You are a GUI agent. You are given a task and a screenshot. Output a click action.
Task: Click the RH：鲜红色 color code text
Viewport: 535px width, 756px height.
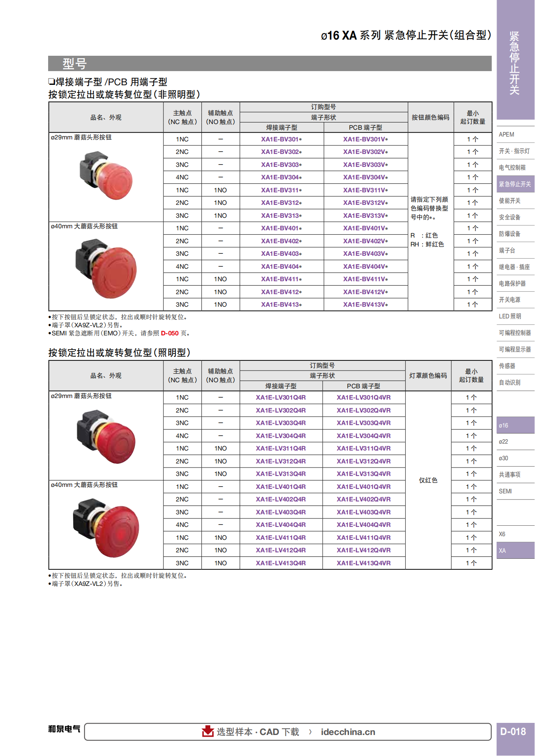(427, 244)
